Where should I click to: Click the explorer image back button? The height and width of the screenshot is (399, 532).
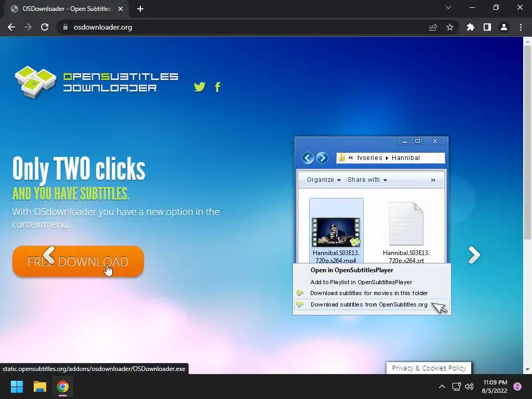(x=308, y=158)
